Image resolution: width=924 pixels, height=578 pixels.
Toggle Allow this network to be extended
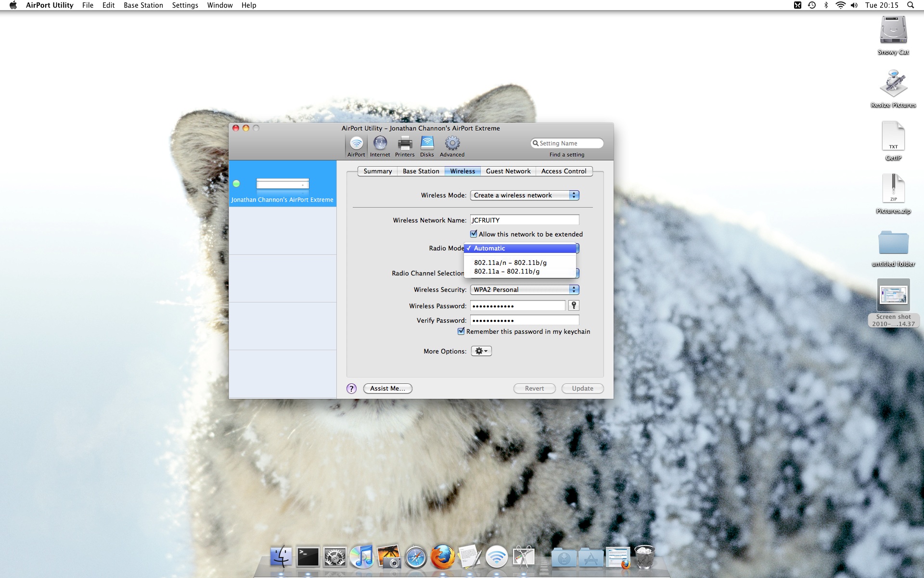[474, 234]
